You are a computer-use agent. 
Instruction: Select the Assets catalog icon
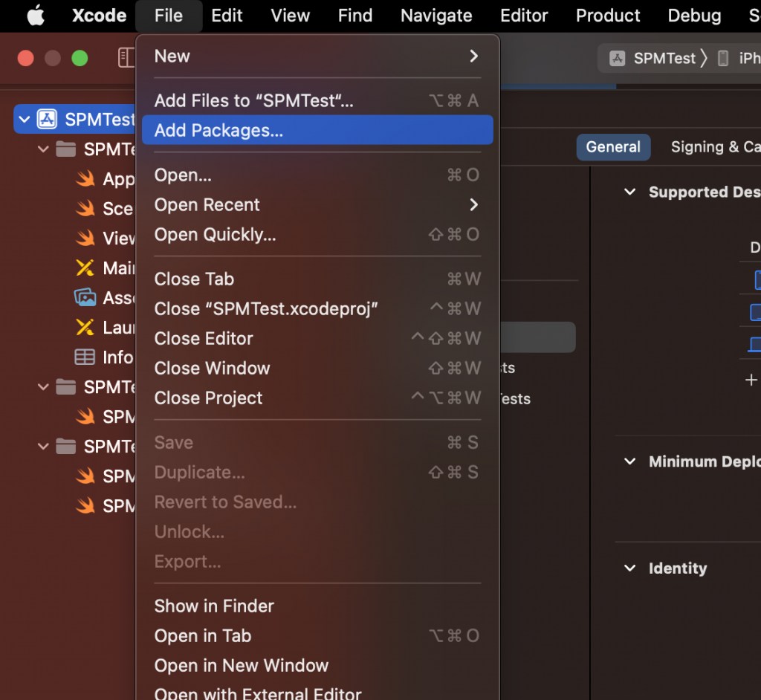[x=85, y=297]
